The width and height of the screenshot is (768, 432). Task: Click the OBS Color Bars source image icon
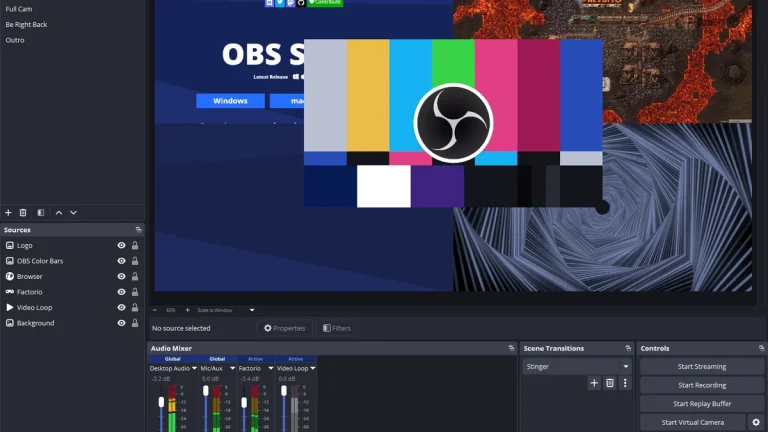pos(9,261)
